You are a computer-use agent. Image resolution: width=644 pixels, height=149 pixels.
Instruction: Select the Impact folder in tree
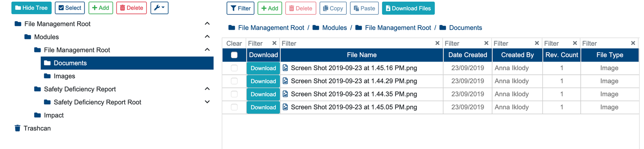[x=54, y=115]
